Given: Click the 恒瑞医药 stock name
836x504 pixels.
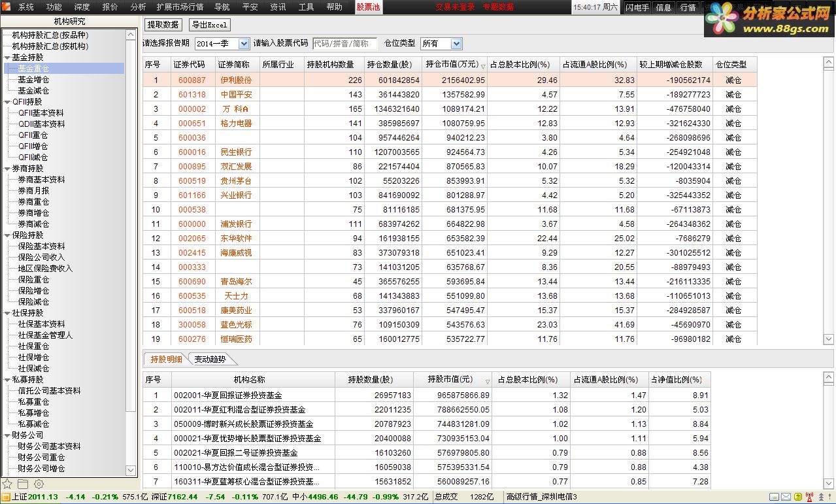Looking at the screenshot, I should click(x=236, y=339).
